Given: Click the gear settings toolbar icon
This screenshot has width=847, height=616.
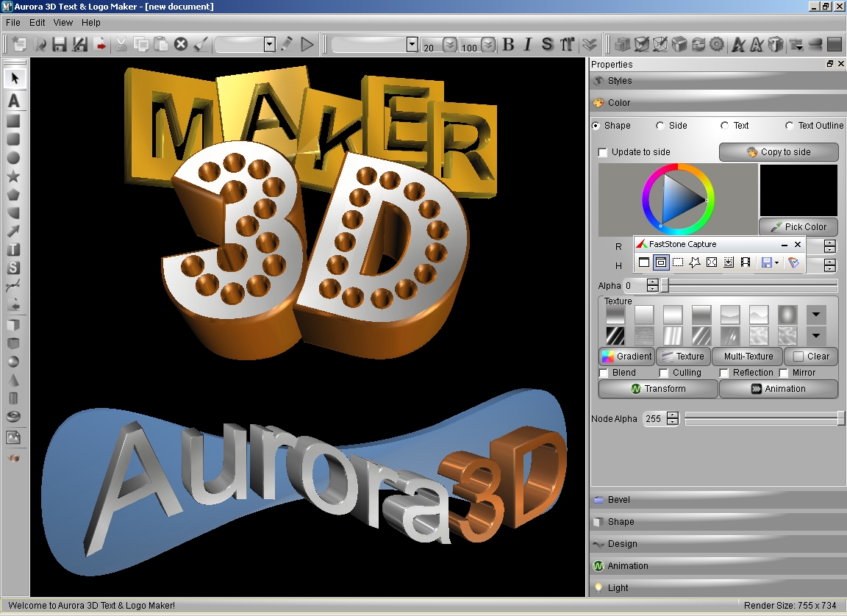Looking at the screenshot, I should pos(716,44).
